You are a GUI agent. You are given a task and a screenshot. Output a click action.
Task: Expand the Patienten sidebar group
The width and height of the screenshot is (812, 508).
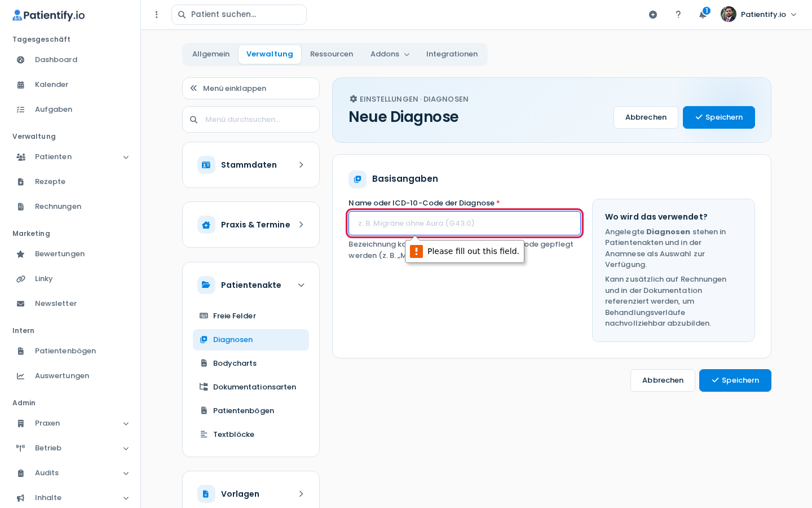pyautogui.click(x=126, y=157)
